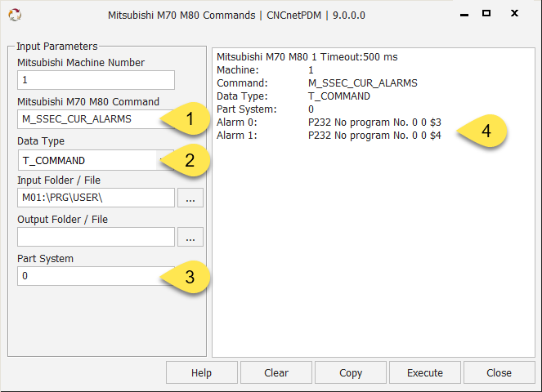
Task: Run the command with Execute button
Action: click(425, 372)
